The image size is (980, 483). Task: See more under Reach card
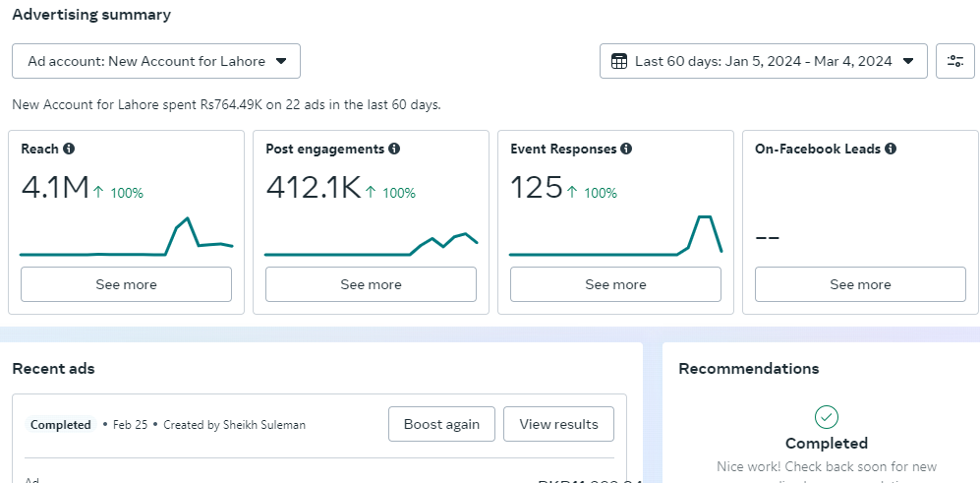click(x=126, y=284)
